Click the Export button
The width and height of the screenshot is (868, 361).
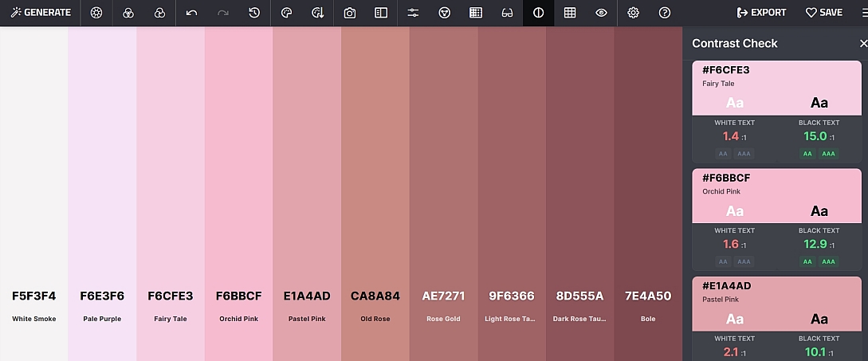(761, 12)
